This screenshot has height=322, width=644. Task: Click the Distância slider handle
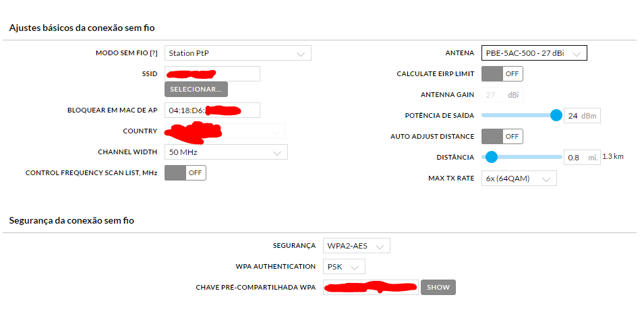click(492, 157)
